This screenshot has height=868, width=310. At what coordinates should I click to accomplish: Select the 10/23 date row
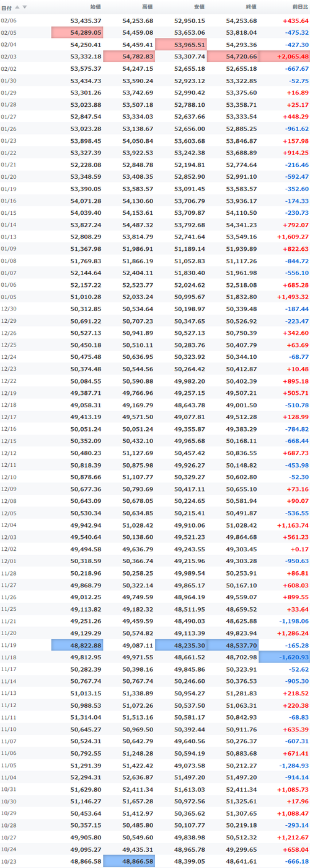point(155,861)
